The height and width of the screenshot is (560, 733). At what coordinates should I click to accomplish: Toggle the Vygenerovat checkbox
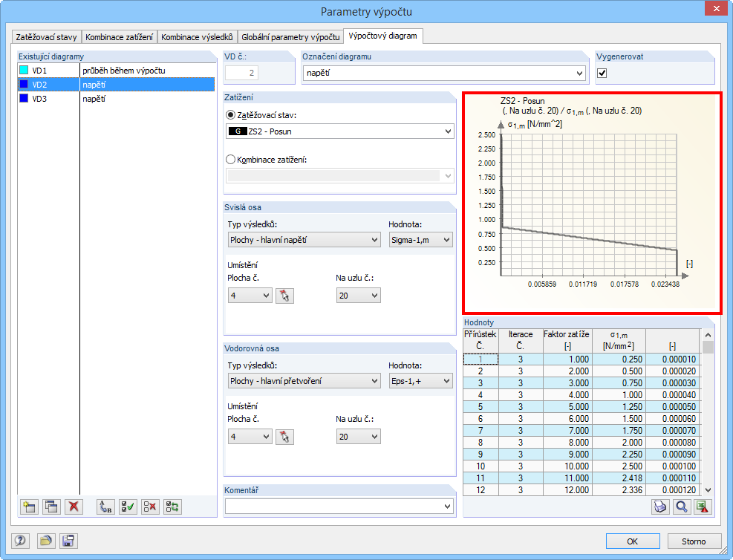602,73
